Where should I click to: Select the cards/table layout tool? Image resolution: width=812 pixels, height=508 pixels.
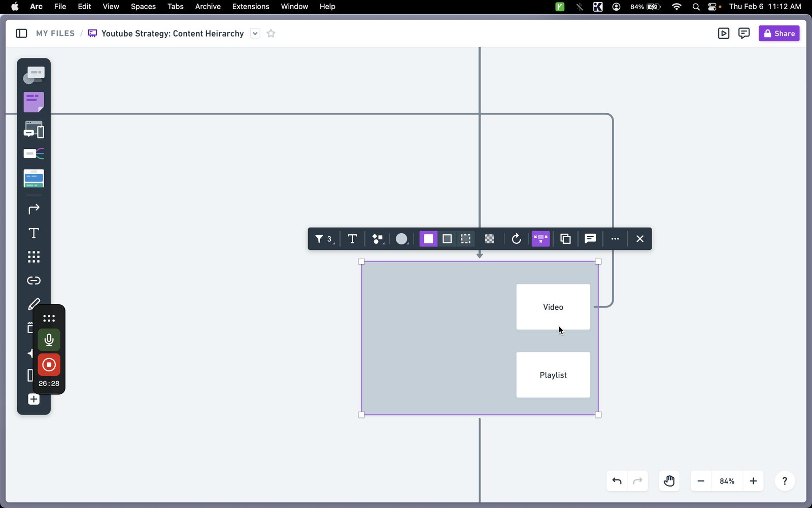(x=33, y=178)
